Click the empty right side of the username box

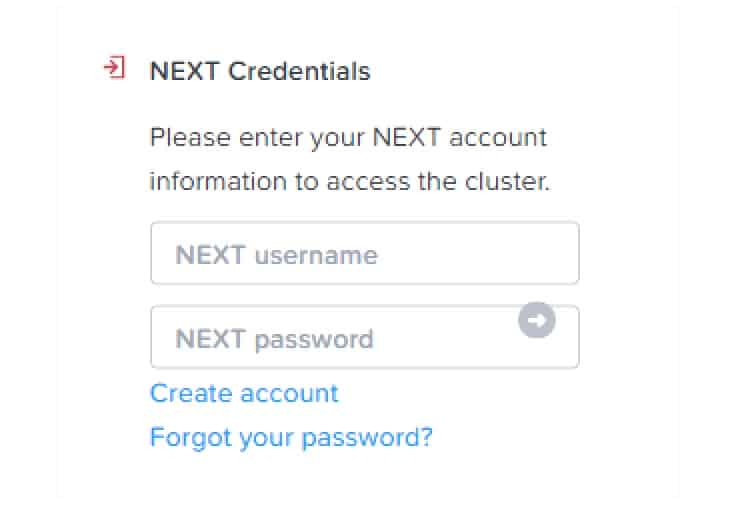(479, 254)
